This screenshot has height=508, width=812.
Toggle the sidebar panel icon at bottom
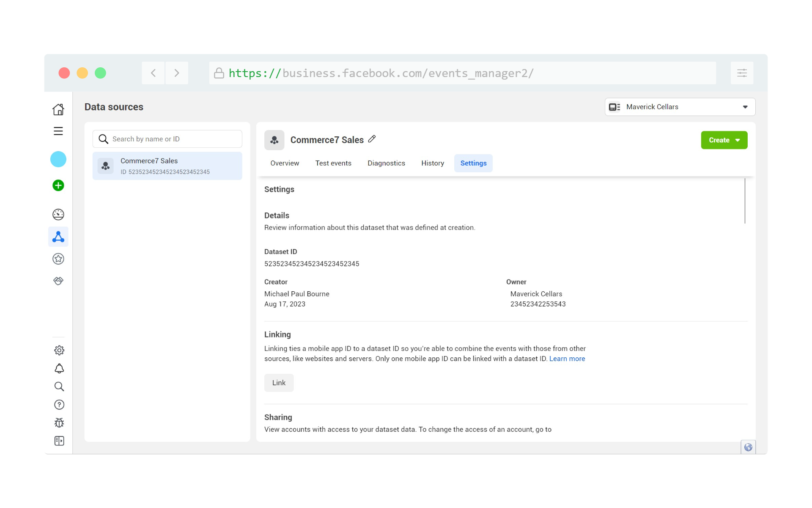[x=59, y=441]
